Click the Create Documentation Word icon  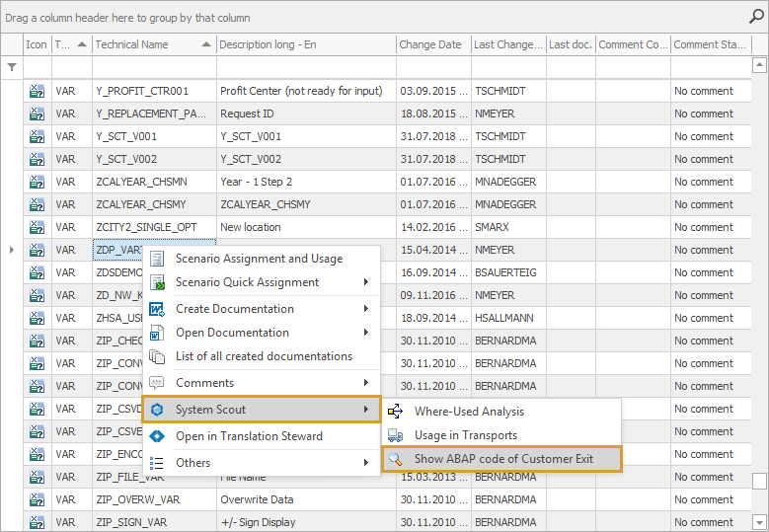(157, 309)
